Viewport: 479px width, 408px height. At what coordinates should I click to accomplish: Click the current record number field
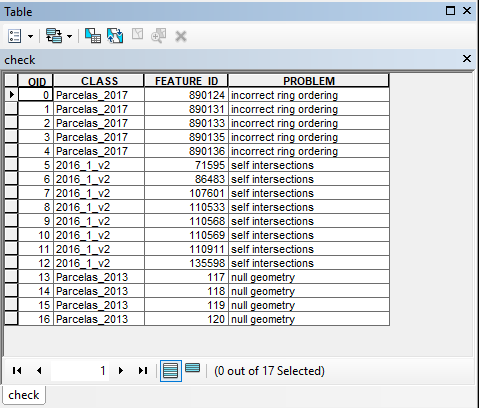pos(80,370)
